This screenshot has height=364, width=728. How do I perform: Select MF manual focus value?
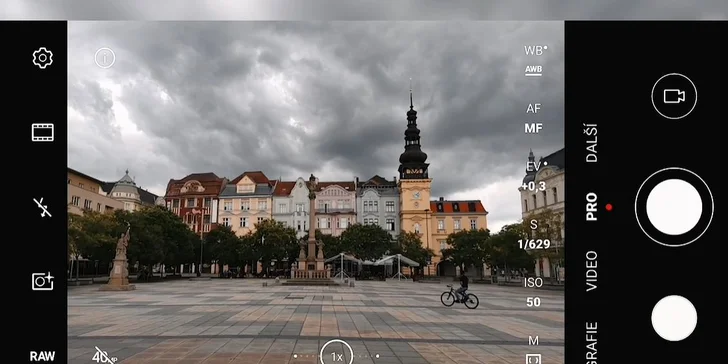(533, 128)
